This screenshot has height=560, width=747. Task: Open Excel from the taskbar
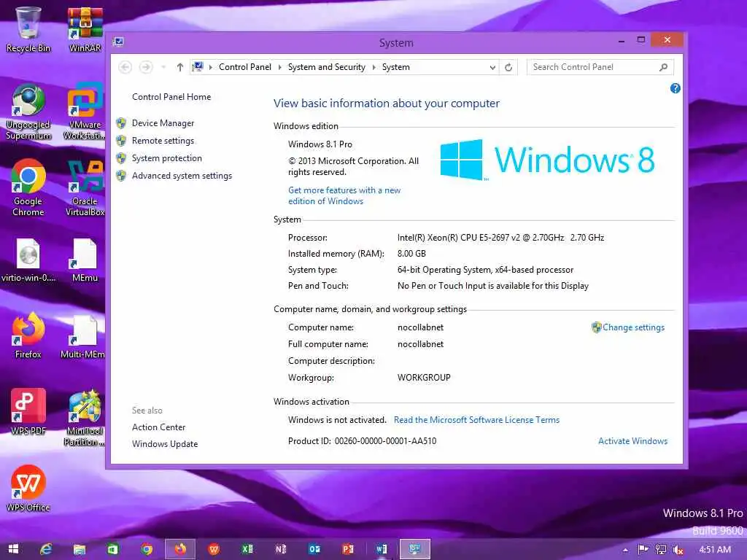coord(247,549)
